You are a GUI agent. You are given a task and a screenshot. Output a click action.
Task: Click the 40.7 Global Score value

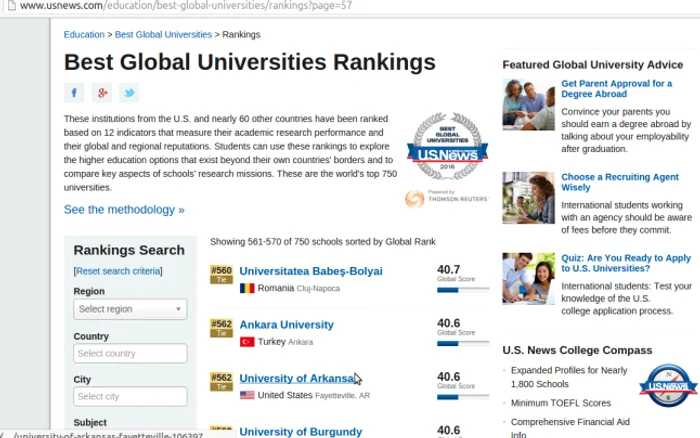pyautogui.click(x=449, y=270)
